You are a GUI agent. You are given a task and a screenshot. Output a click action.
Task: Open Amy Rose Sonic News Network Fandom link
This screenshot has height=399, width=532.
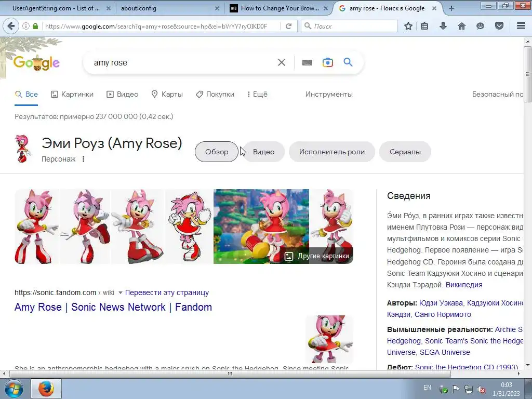(113, 307)
